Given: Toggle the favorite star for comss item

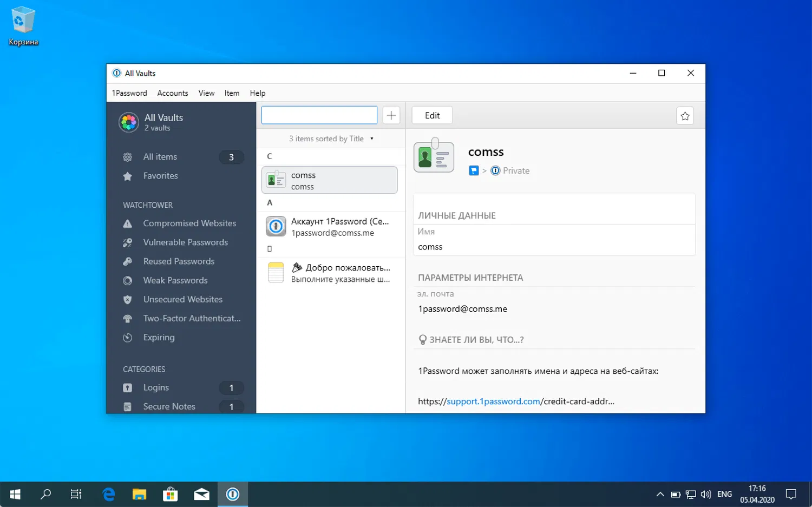Looking at the screenshot, I should [685, 115].
